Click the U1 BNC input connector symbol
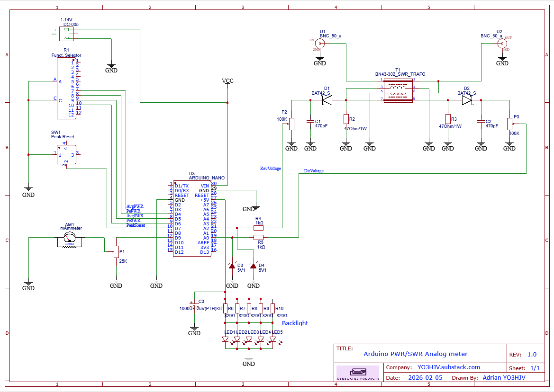Screen dimensions: 554x392 (x=320, y=44)
